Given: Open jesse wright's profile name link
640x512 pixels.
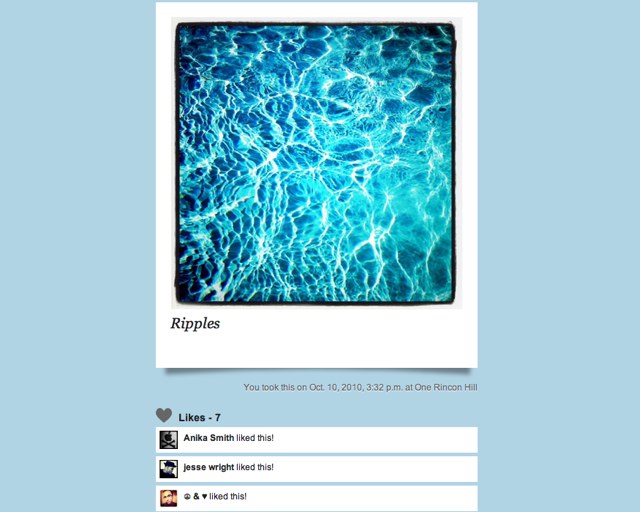Looking at the screenshot, I should click(x=209, y=467).
